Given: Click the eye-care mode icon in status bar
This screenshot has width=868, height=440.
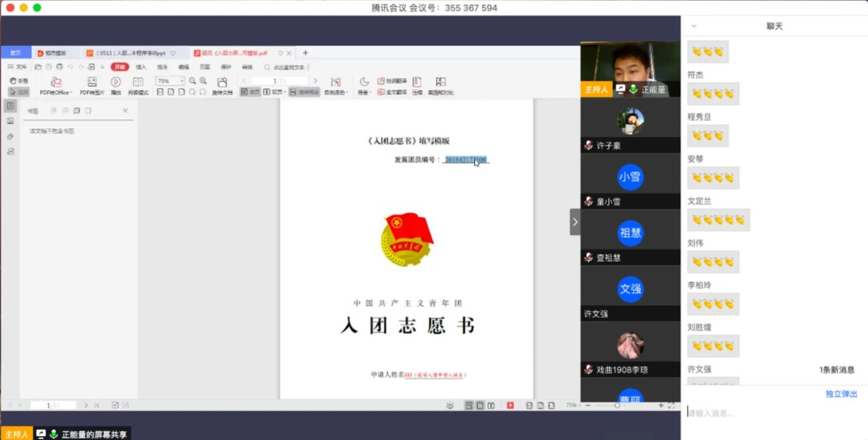Looking at the screenshot, I should coord(450,405).
